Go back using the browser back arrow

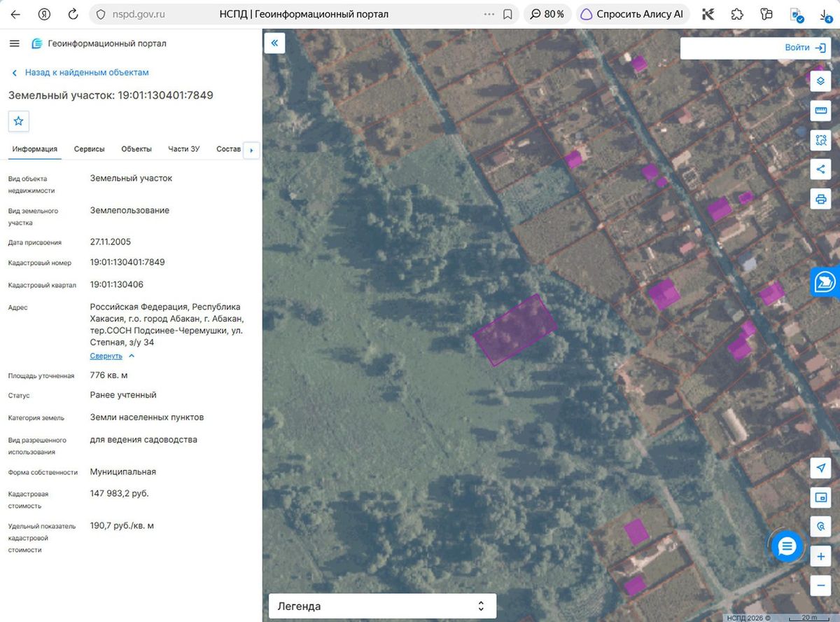[x=15, y=14]
